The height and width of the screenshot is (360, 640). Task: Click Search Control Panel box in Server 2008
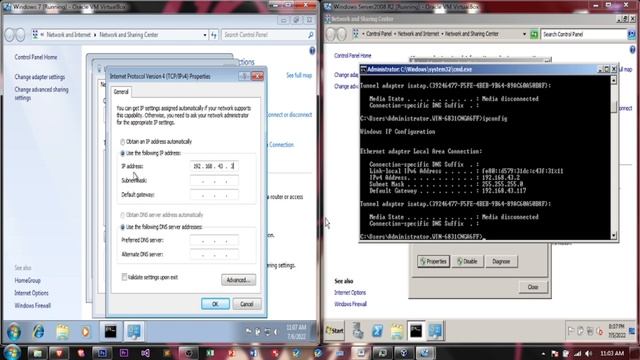tap(584, 34)
